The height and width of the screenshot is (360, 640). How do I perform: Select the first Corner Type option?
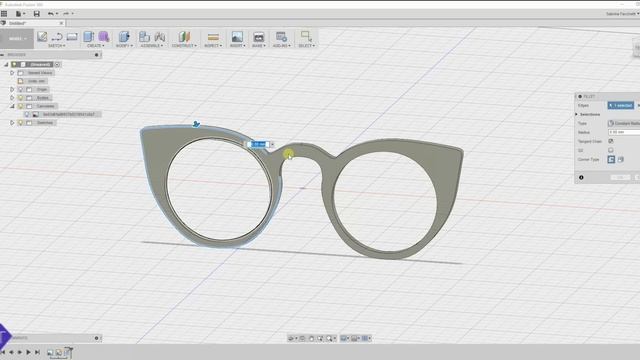pyautogui.click(x=611, y=160)
